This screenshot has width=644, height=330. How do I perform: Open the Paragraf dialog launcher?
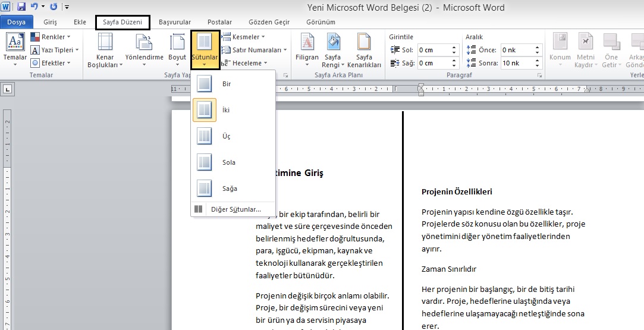click(540, 76)
